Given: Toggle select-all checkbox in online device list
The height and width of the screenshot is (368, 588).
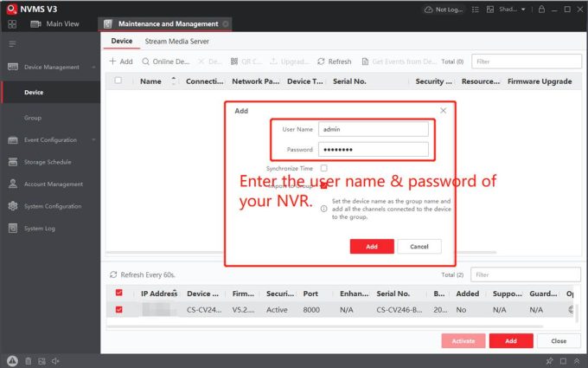Looking at the screenshot, I should click(118, 294).
